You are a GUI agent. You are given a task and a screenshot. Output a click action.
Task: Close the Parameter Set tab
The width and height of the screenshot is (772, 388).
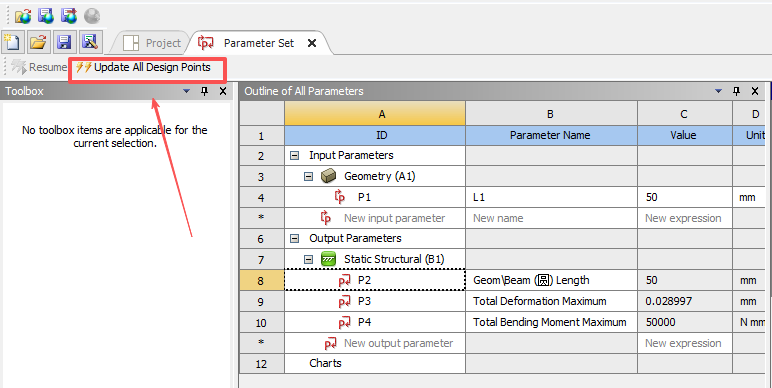click(312, 43)
